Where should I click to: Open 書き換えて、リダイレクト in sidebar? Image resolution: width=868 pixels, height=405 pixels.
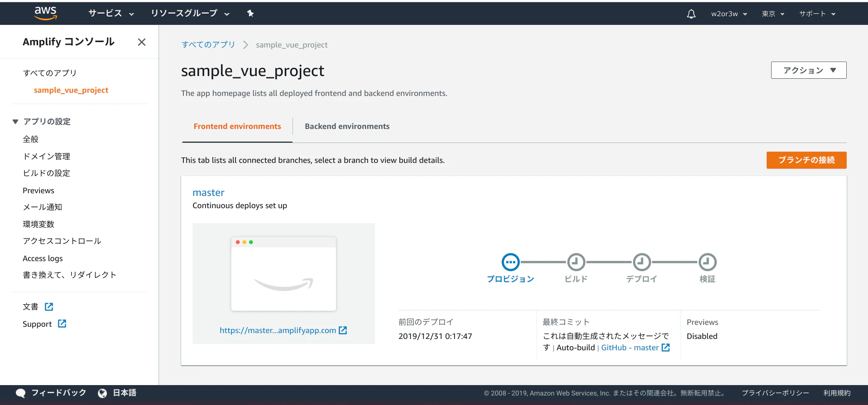pos(70,275)
